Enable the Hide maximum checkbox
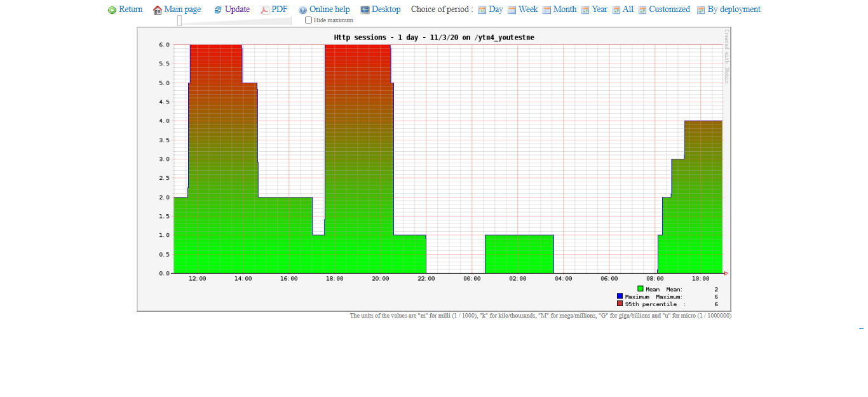This screenshot has height=397, width=868. pos(309,20)
